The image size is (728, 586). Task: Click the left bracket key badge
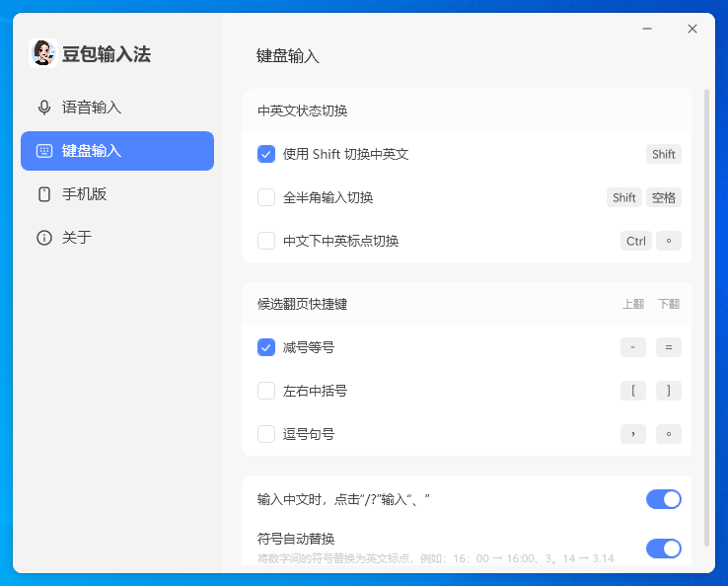click(633, 391)
